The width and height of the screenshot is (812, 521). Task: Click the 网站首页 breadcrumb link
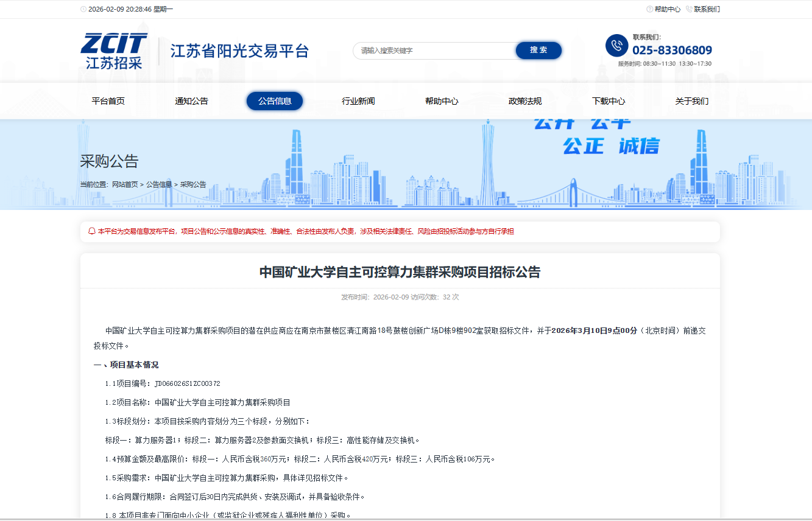pyautogui.click(x=125, y=184)
